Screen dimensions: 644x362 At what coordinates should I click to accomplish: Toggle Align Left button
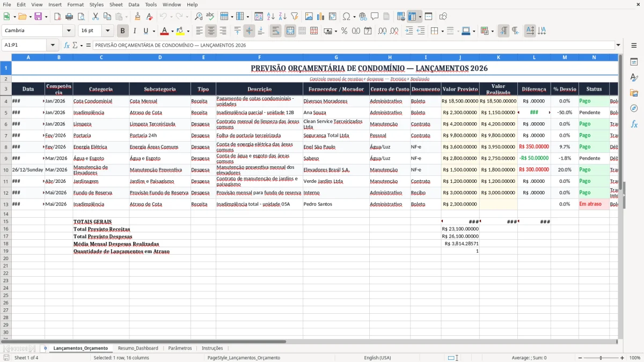199,31
